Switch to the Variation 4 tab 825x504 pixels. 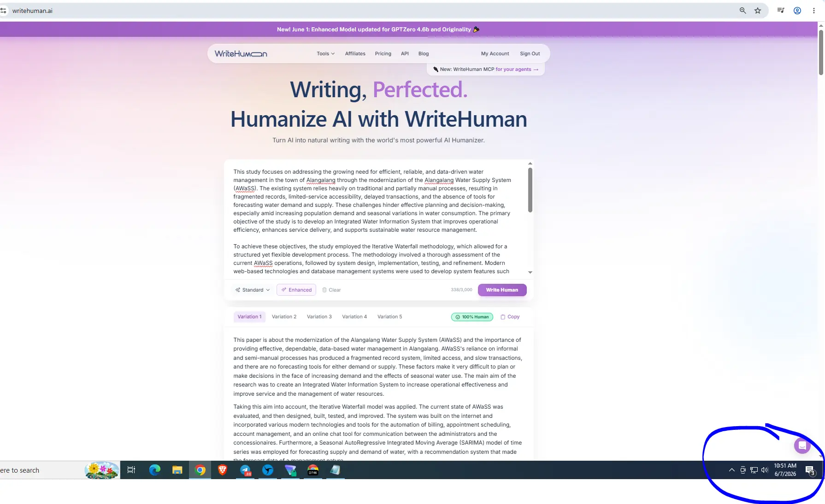(x=354, y=317)
